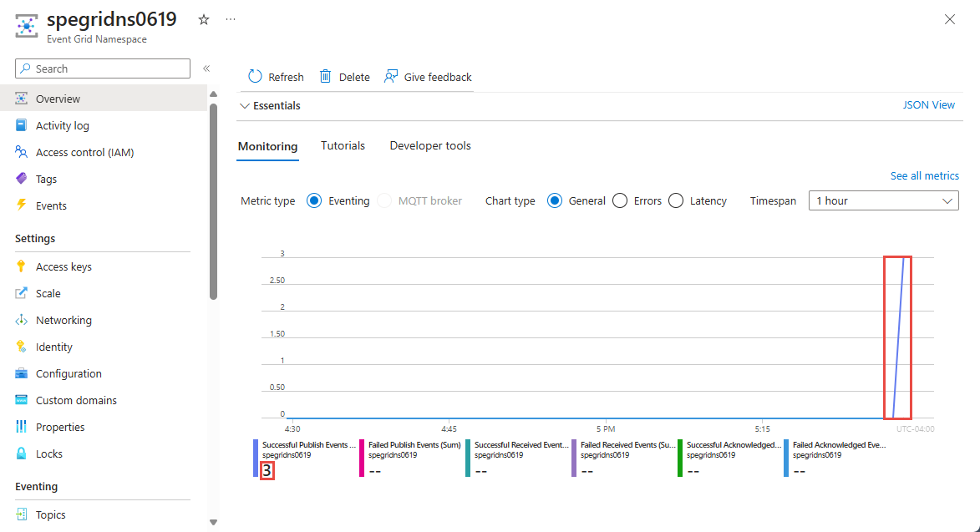The height and width of the screenshot is (532, 980).
Task: Click the 5 PM axis label
Action: [x=606, y=429]
